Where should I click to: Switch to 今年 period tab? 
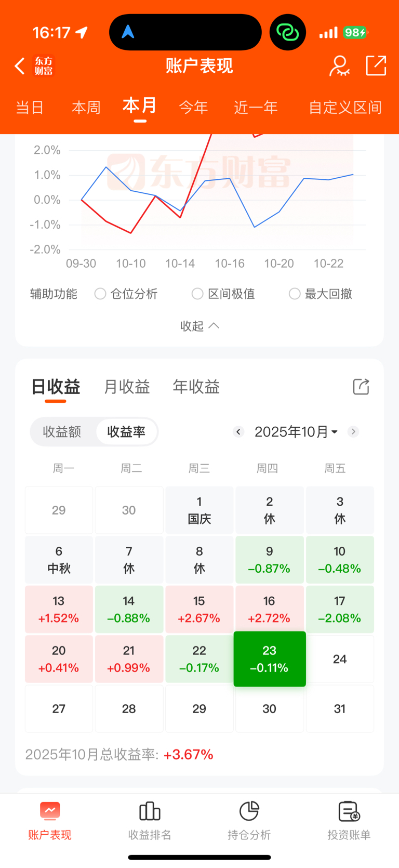click(x=193, y=108)
